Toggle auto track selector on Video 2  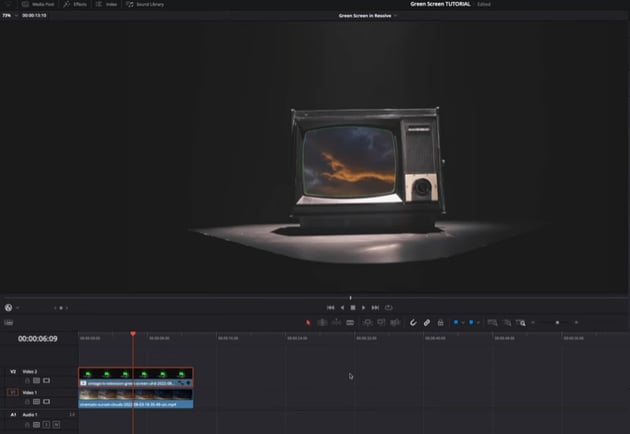click(x=37, y=381)
